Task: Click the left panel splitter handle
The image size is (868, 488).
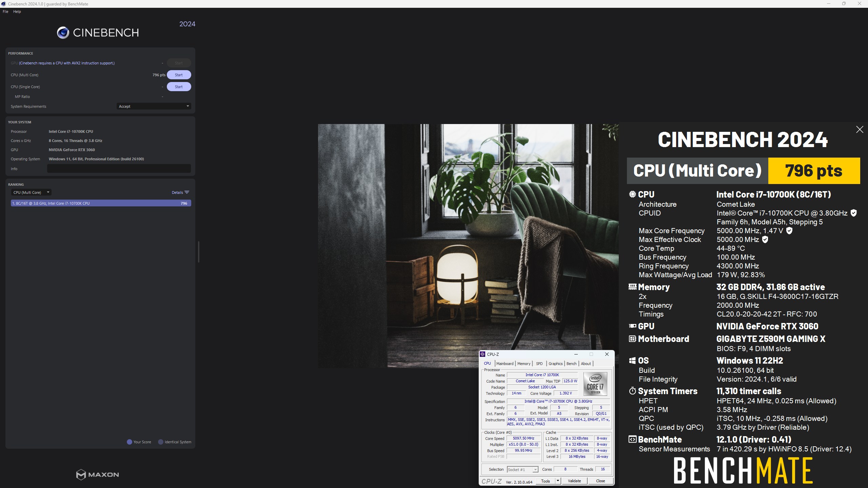Action: [x=198, y=252]
